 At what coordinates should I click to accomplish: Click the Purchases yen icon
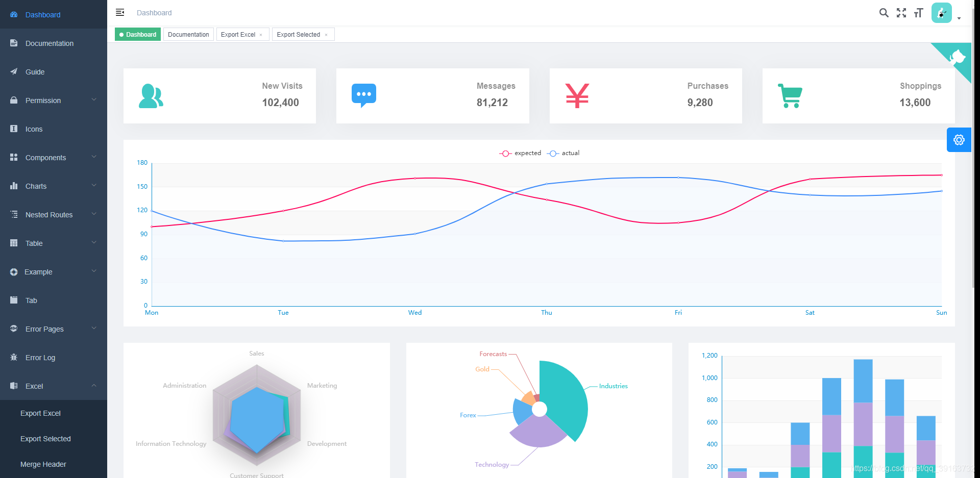[577, 96]
